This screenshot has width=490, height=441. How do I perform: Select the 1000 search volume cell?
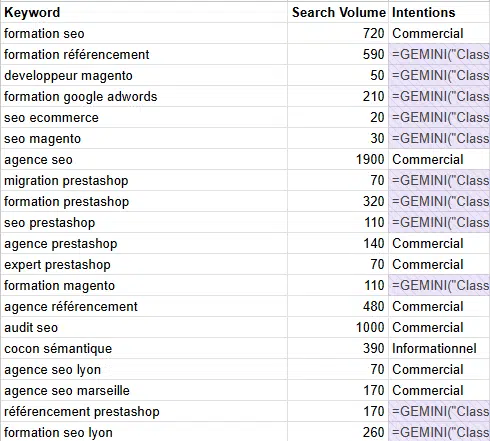pos(338,327)
